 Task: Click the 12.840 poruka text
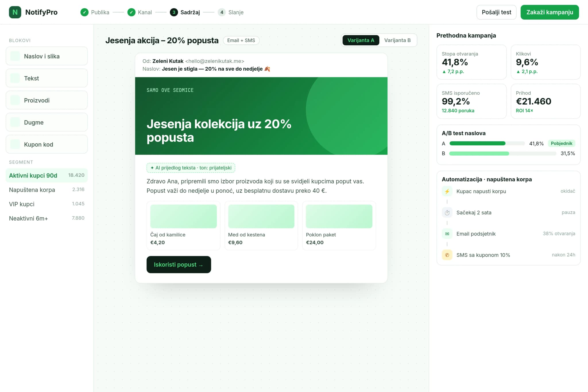point(458,111)
